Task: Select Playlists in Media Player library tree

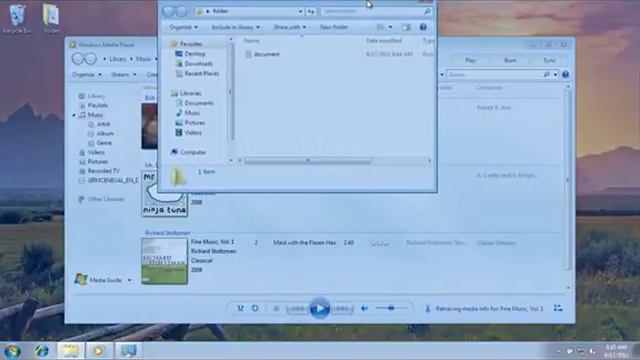Action: tap(97, 105)
